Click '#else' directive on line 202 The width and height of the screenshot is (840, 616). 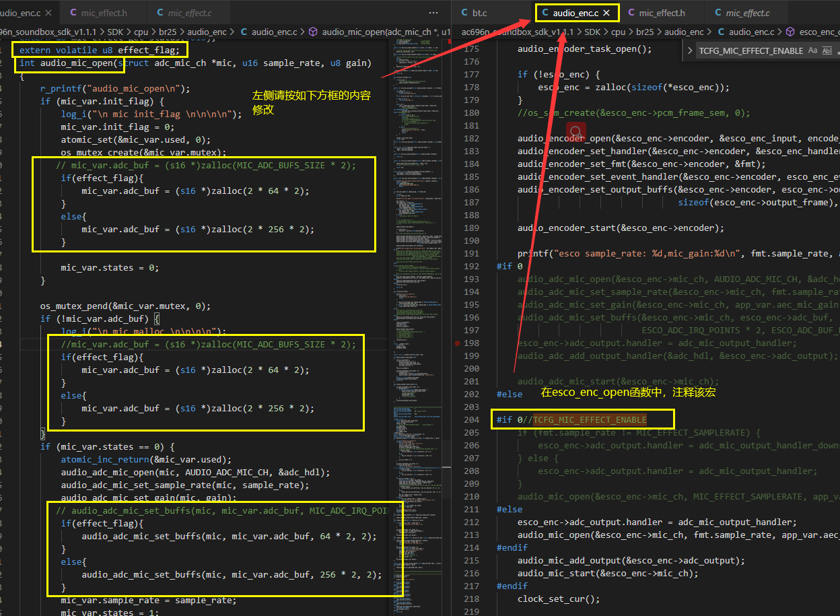(510, 395)
